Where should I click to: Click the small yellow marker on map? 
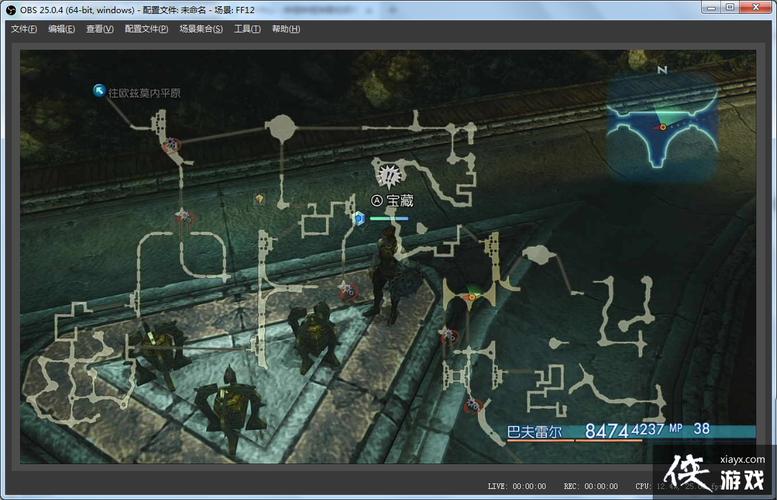259,199
